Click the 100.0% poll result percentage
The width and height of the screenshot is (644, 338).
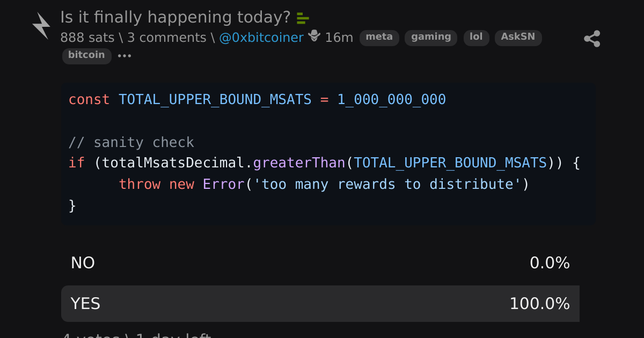coord(539,304)
